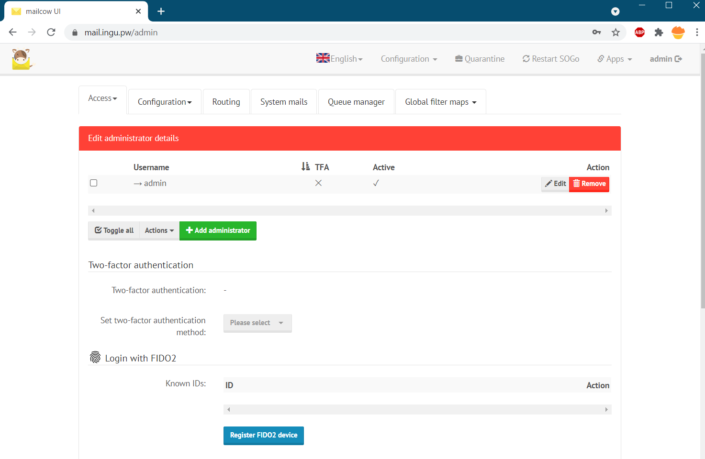Reload the page

(51, 32)
